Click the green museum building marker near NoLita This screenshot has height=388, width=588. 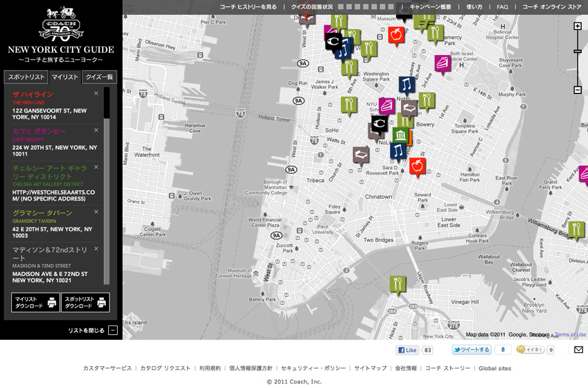coord(400,136)
